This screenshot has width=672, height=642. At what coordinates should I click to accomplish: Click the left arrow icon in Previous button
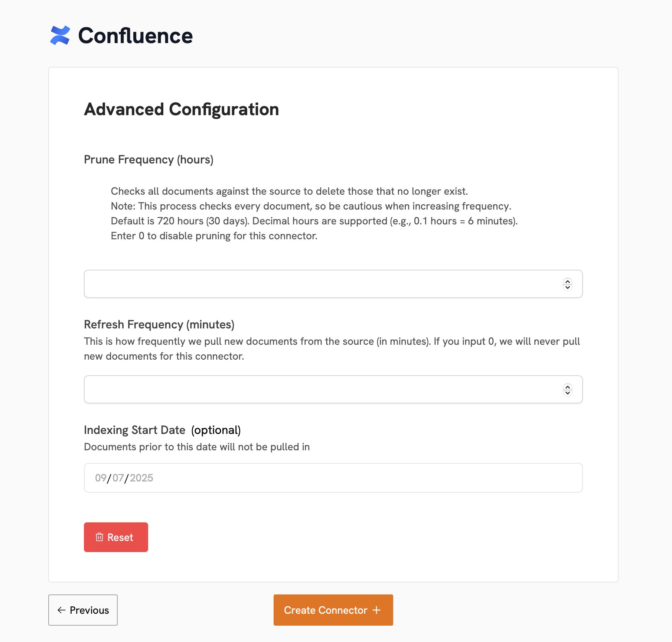pyautogui.click(x=62, y=610)
